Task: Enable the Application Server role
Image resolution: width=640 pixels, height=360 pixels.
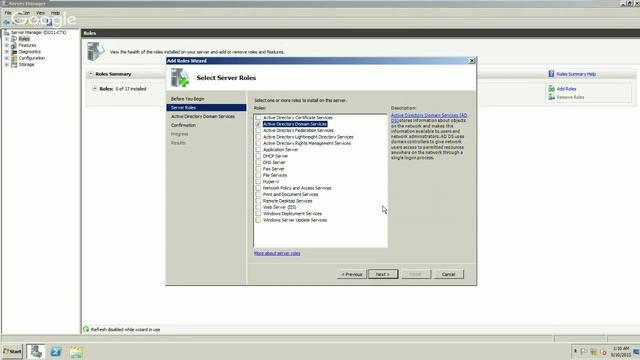Action: [258, 150]
